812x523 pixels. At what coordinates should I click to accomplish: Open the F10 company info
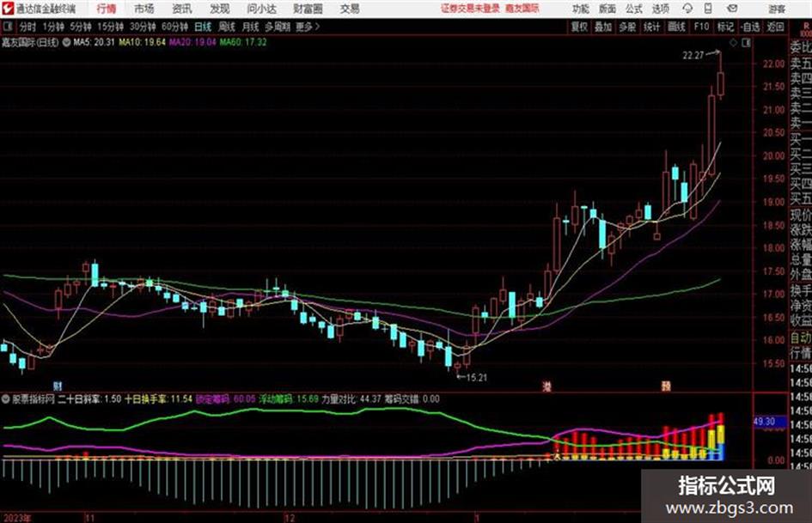[x=701, y=27]
